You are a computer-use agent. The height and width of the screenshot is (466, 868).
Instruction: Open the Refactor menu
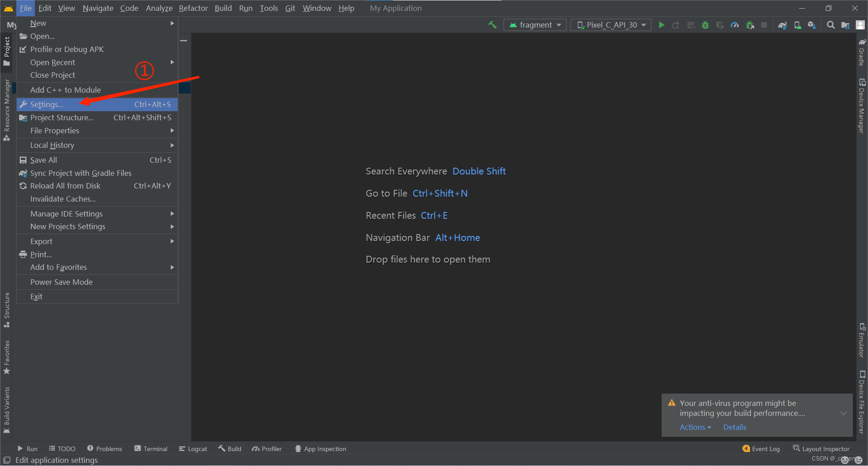pyautogui.click(x=193, y=8)
